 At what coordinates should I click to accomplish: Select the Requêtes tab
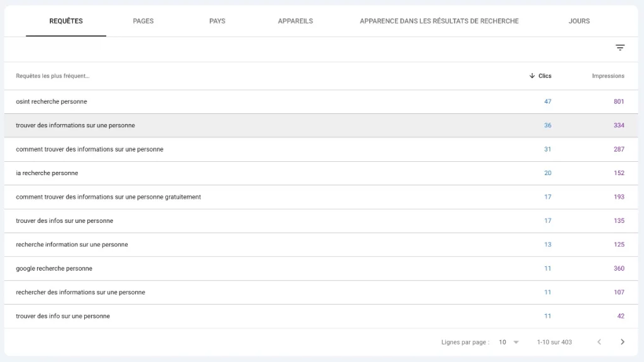[66, 21]
